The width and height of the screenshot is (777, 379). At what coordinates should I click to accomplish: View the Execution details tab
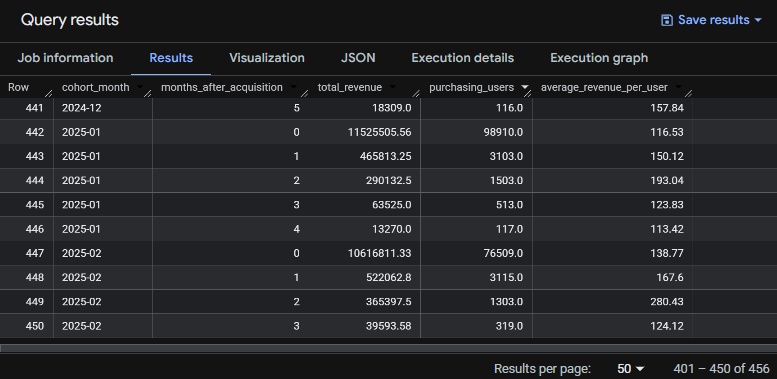(x=462, y=58)
